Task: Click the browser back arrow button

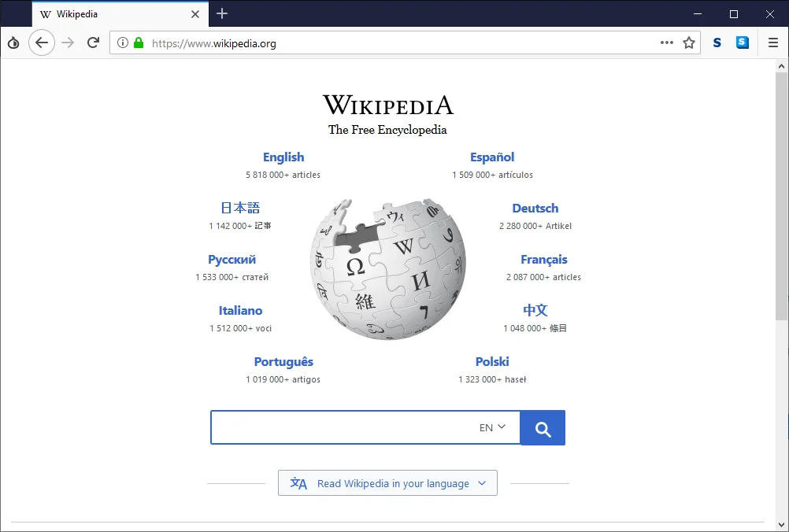Action: 42,43
